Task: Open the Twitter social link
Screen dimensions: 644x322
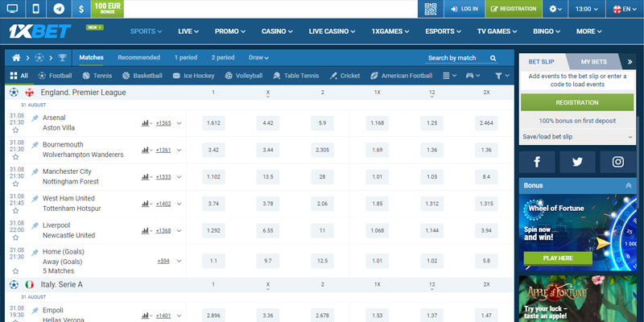Action: (577, 162)
